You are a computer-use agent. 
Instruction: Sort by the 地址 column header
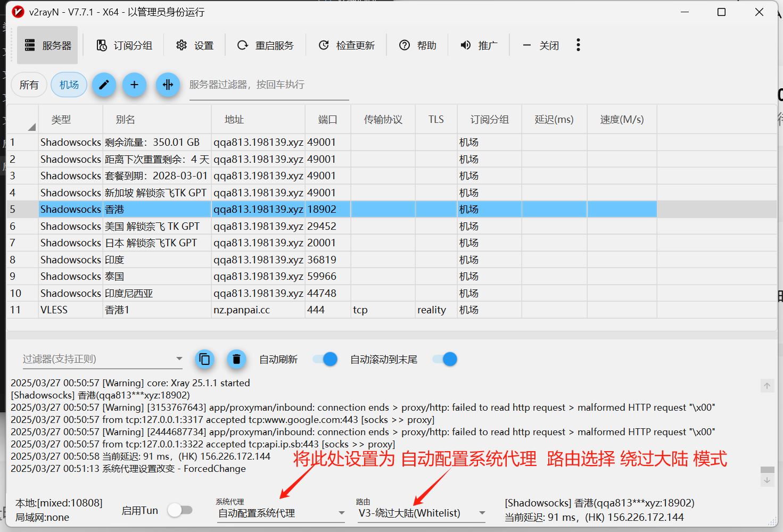click(x=258, y=120)
